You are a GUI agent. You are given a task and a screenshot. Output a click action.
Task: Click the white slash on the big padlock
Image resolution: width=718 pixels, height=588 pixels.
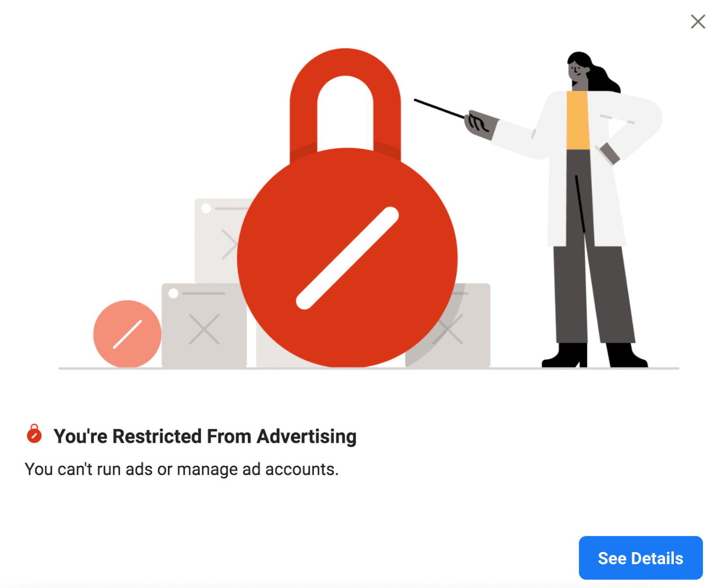click(347, 258)
